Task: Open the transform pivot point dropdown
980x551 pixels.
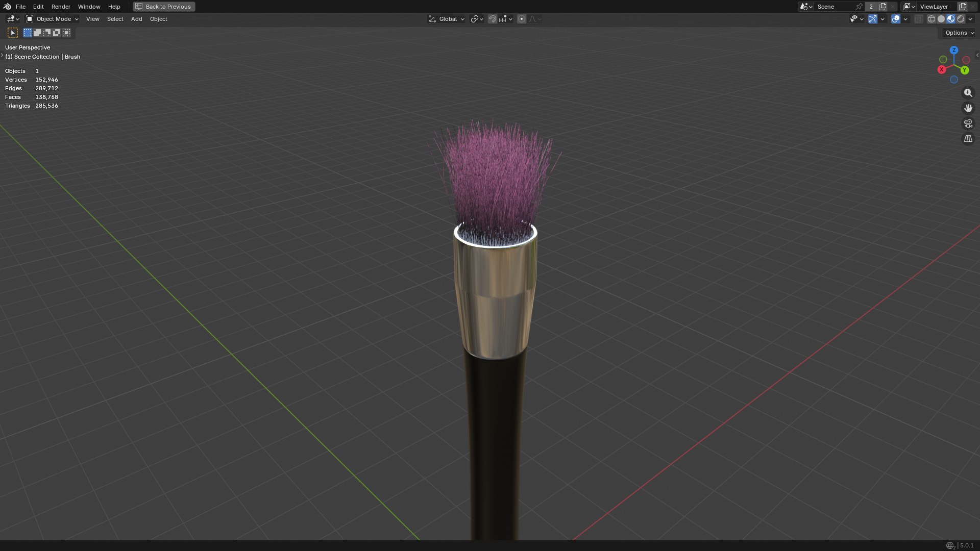Action: coord(477,19)
